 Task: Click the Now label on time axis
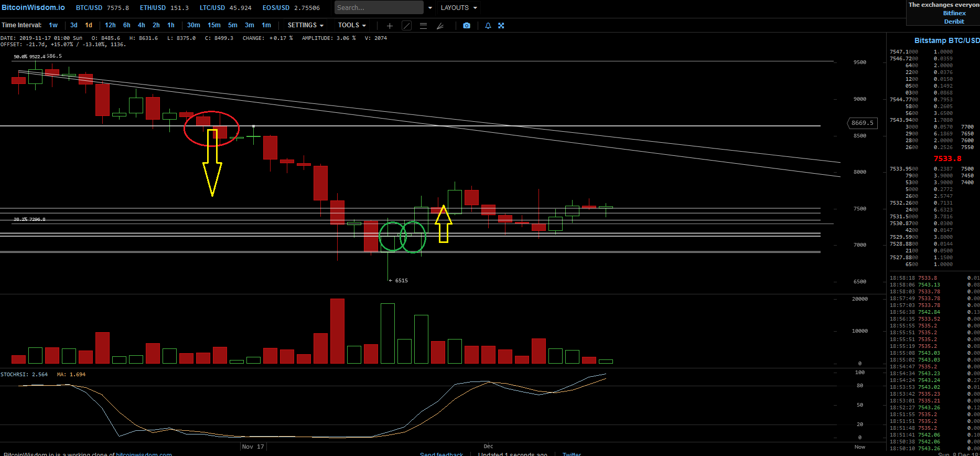coord(860,447)
